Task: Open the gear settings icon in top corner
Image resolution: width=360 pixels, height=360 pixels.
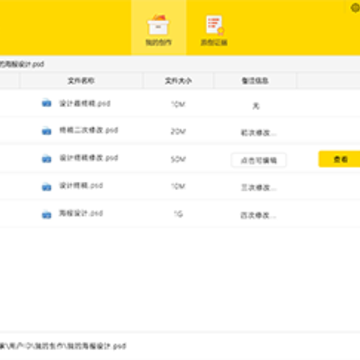Action: click(x=355, y=8)
